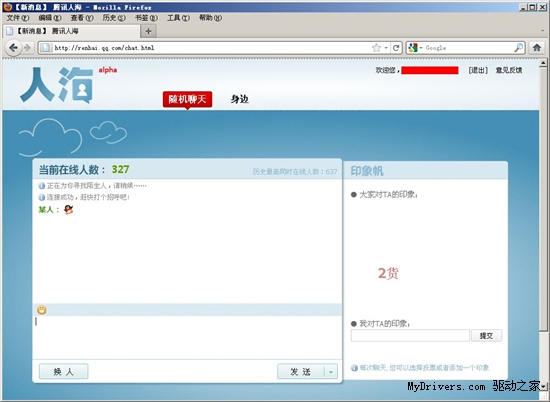Open the 书签 menu
Screen dimensions: 550x402
(x=146, y=18)
